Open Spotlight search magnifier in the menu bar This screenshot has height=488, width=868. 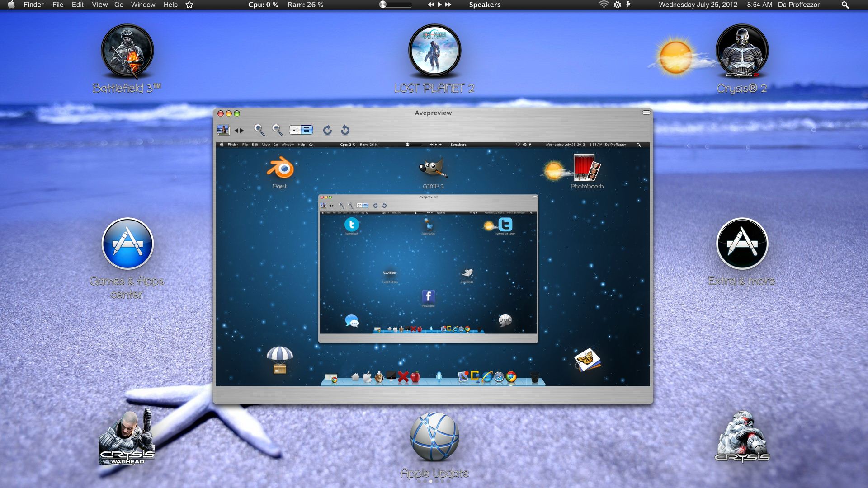pos(845,5)
